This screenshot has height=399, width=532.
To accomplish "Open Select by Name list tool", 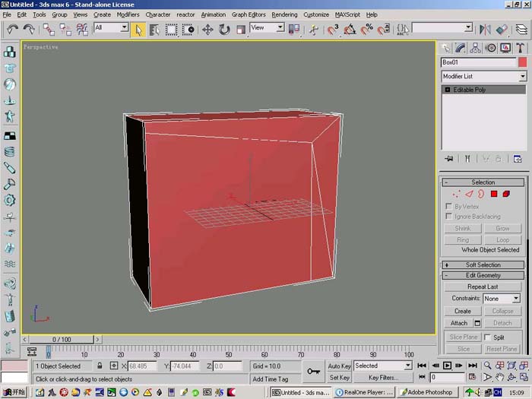I will click(154, 30).
